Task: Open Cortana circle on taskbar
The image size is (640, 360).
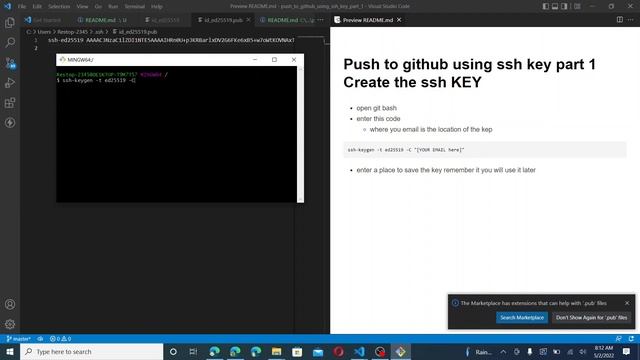Action: coord(173,351)
